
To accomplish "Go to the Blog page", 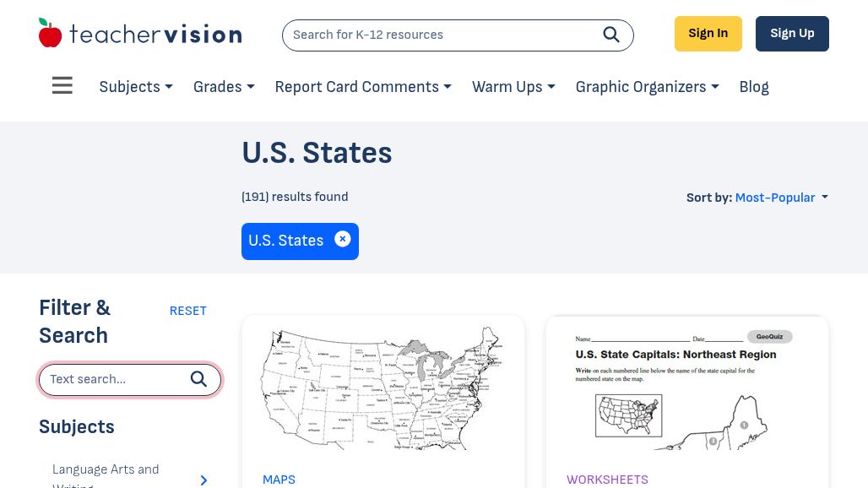I will coord(754,87).
